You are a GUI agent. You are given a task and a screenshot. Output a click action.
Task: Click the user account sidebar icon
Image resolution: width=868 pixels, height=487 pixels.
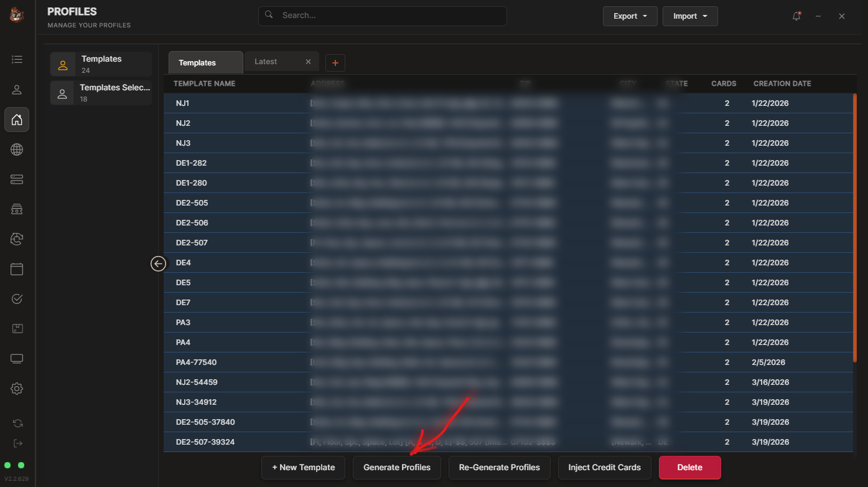[x=17, y=90]
